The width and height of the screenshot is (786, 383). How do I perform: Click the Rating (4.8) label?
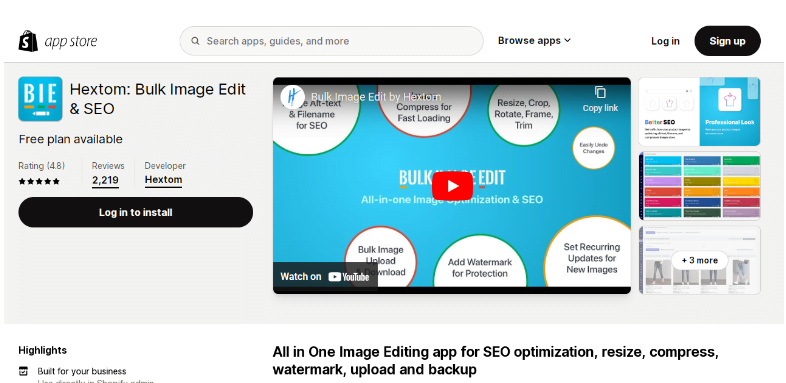[42, 165]
